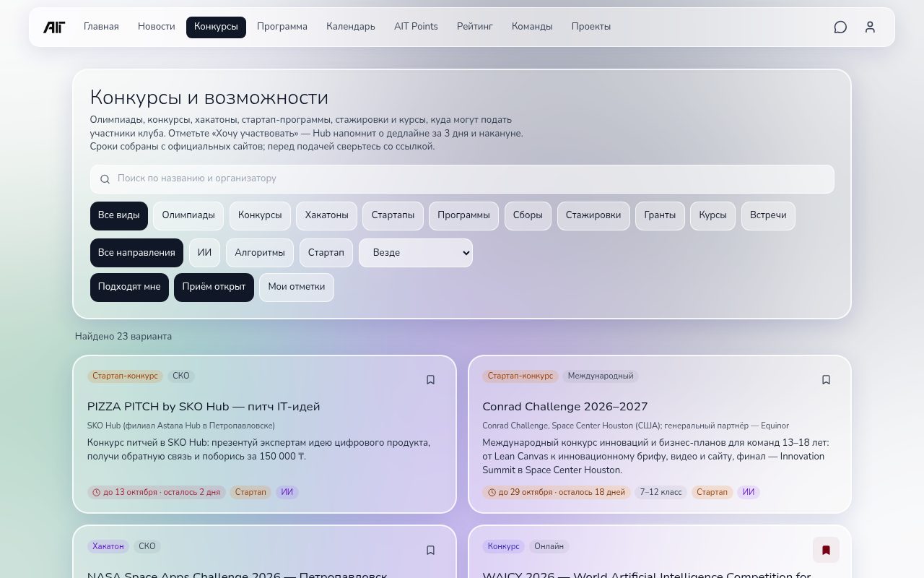Click the deadline до 29 октября badge
The image size is (924, 578).
[557, 493]
